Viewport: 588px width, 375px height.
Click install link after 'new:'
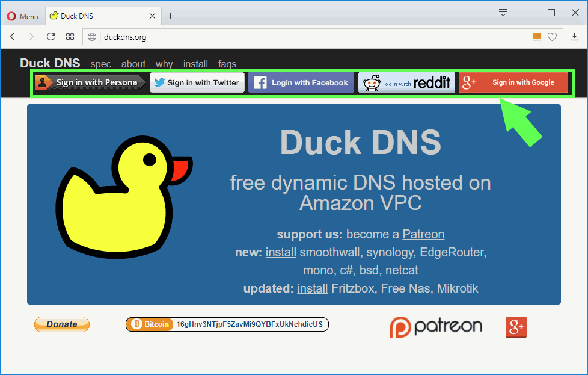pos(281,252)
